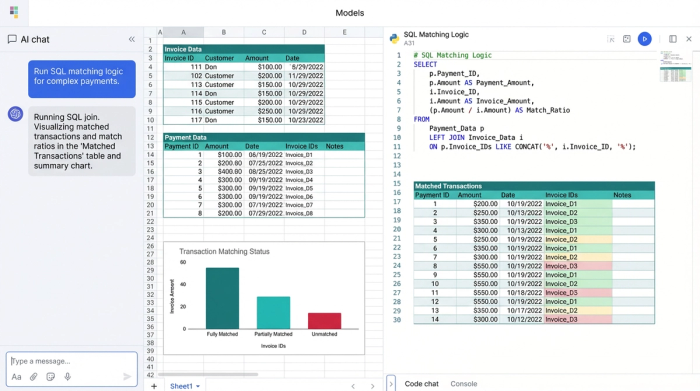The height and width of the screenshot is (391, 700).
Task: Click the $200.00 amount in matched row 1
Action: [478, 204]
